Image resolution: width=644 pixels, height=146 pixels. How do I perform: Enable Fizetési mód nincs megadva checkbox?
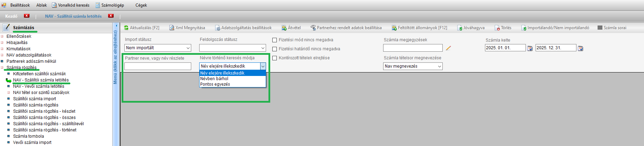tap(275, 40)
